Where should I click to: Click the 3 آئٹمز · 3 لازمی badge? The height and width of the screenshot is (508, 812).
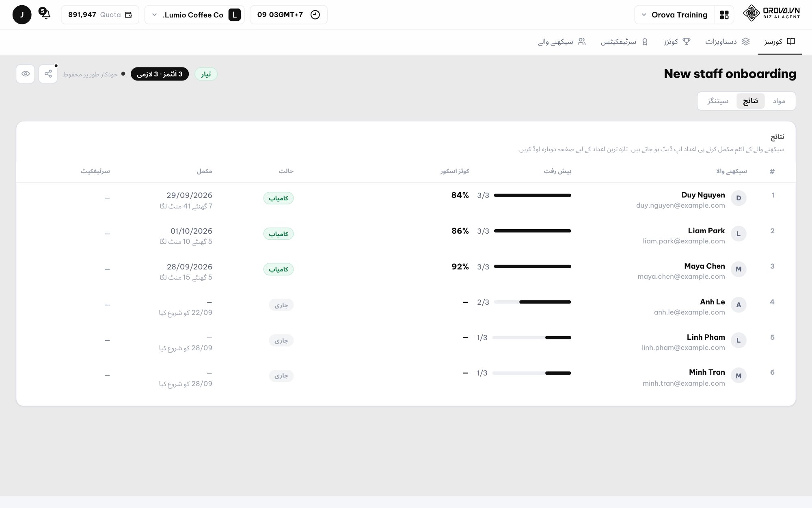click(160, 74)
